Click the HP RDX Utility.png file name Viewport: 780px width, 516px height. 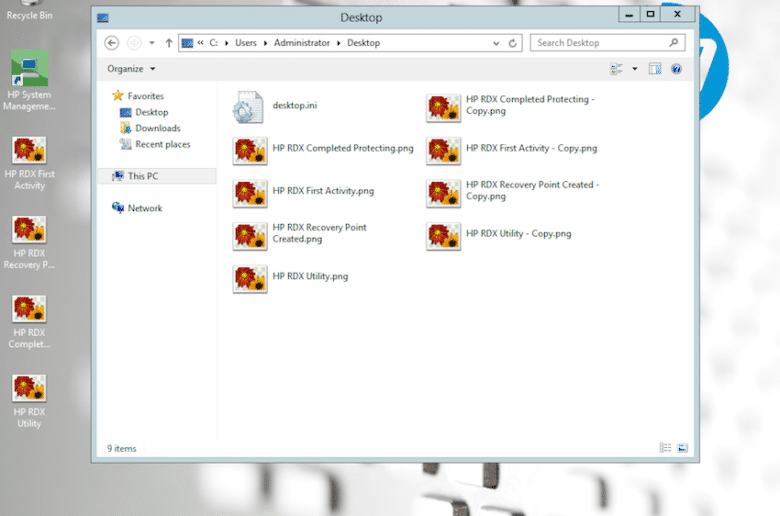(x=310, y=276)
